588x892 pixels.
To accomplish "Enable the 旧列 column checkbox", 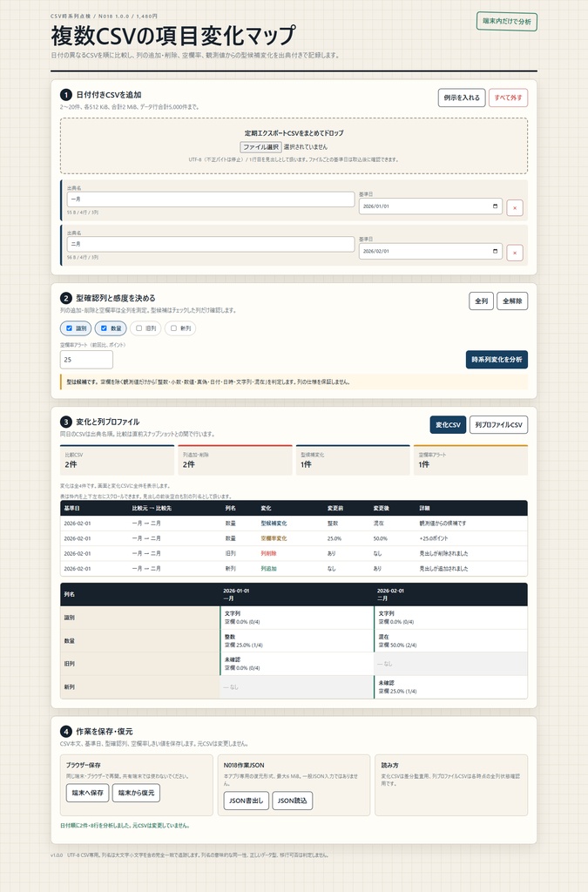I will click(139, 328).
